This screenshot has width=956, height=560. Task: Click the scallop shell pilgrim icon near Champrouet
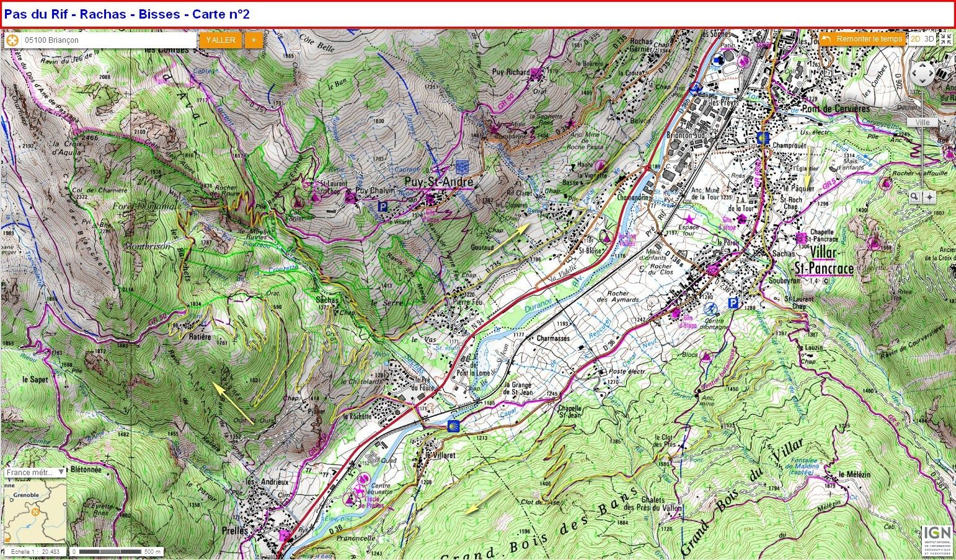tap(763, 138)
